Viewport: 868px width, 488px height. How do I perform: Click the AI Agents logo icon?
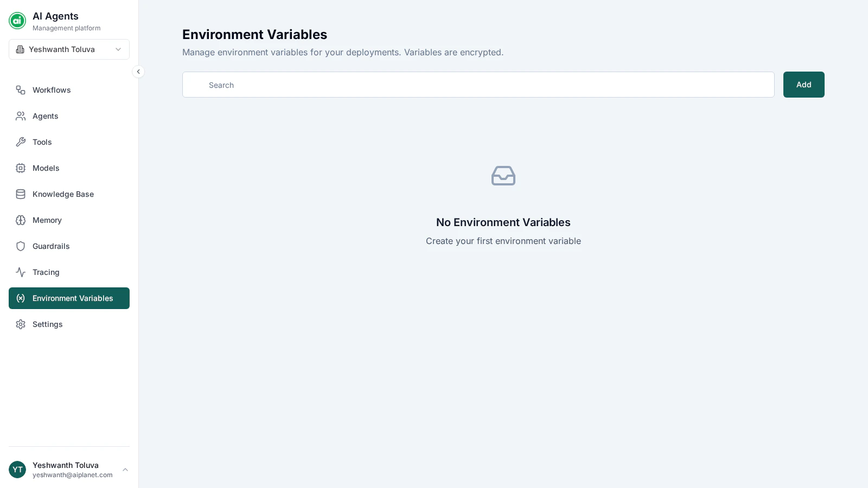pyautogui.click(x=17, y=21)
